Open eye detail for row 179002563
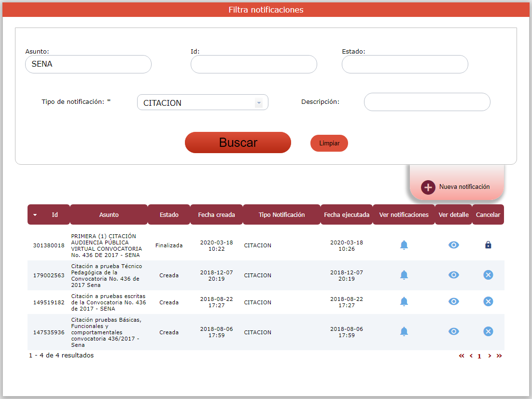 coord(453,275)
